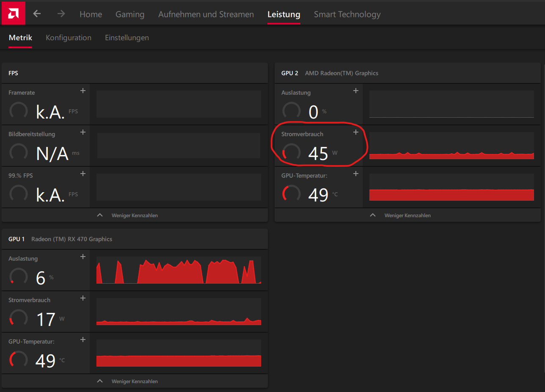The height and width of the screenshot is (392, 545).
Task: Click the N/A ms value
Action: click(52, 154)
